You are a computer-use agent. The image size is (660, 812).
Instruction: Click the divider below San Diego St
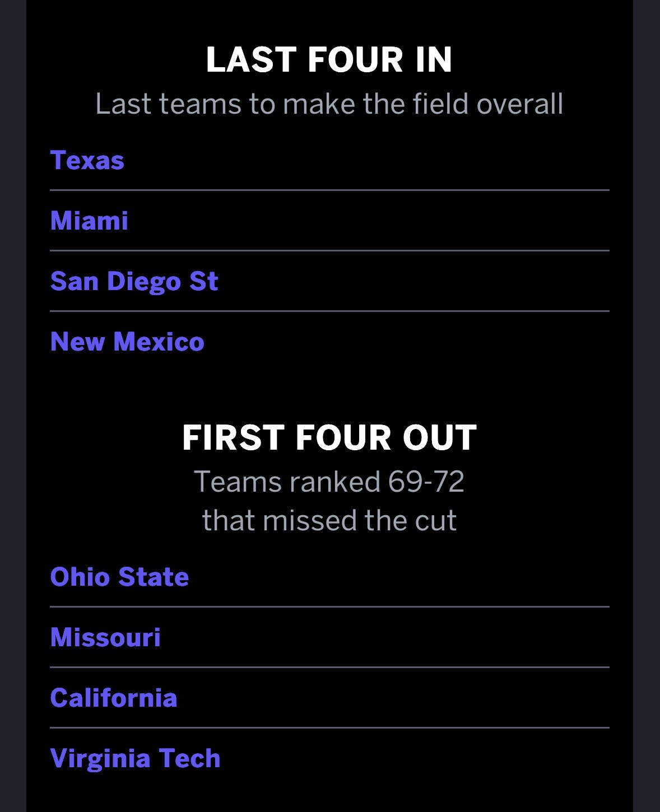(x=329, y=311)
